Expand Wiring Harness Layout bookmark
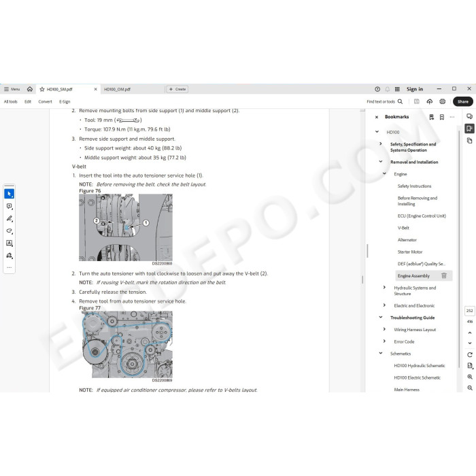Image resolution: width=476 pixels, height=476 pixels. click(384, 329)
